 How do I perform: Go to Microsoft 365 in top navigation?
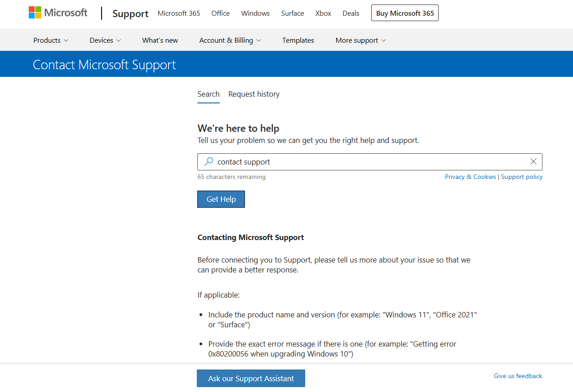tap(179, 13)
